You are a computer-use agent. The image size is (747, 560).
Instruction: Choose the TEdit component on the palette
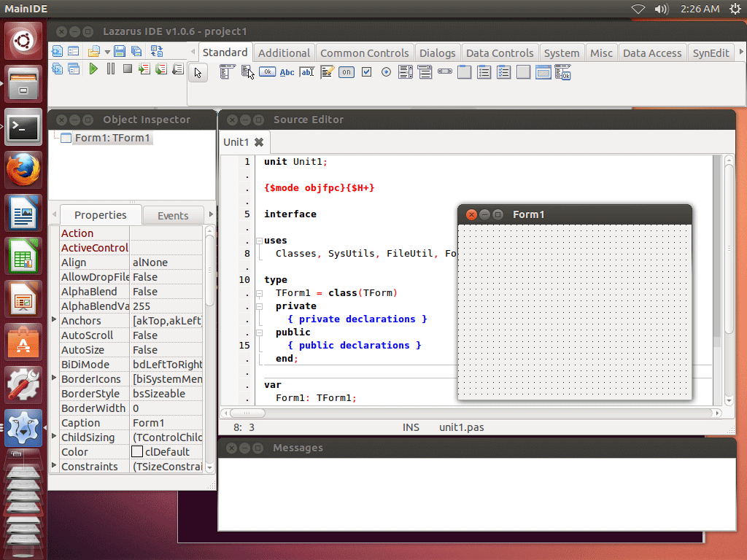point(306,71)
